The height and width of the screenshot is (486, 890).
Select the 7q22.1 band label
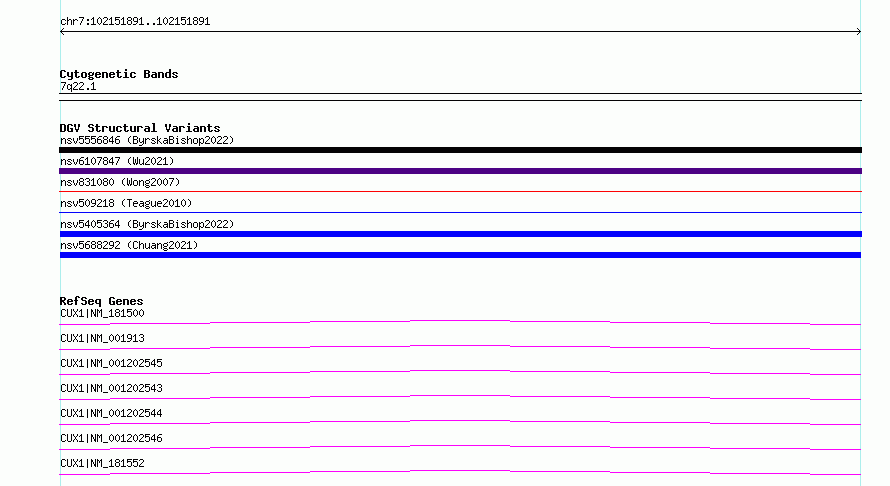(78, 86)
